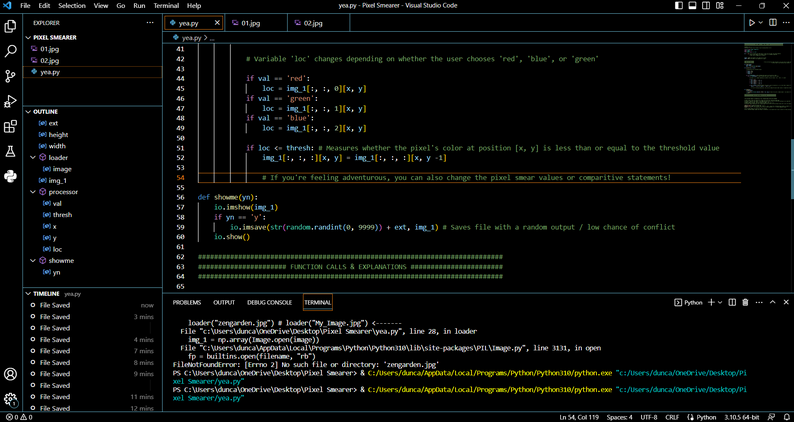The width and height of the screenshot is (794, 422).
Task: Change indentation via Spaces: 4
Action: [x=619, y=417]
